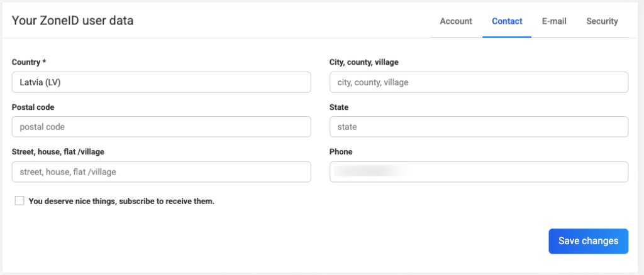This screenshot has height=275, width=644.
Task: Open the Country field showing Latvia (LV)
Action: pos(161,82)
